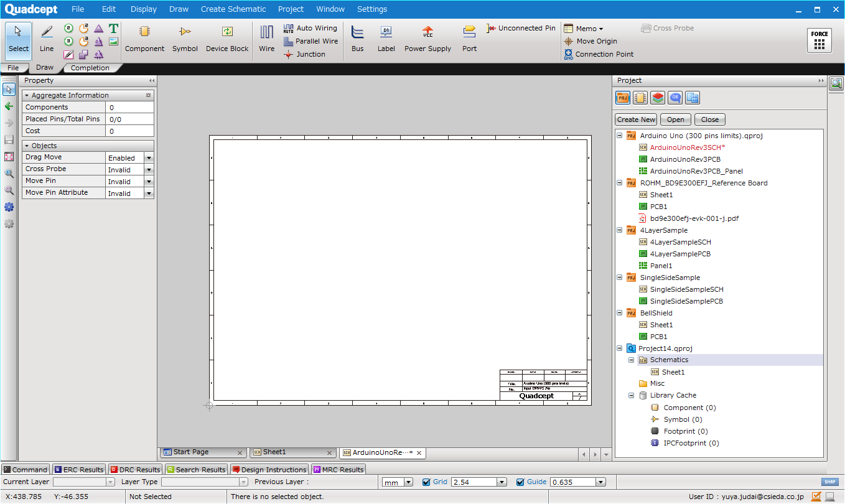The image size is (845, 504).
Task: Open the Settings menu
Action: [372, 9]
